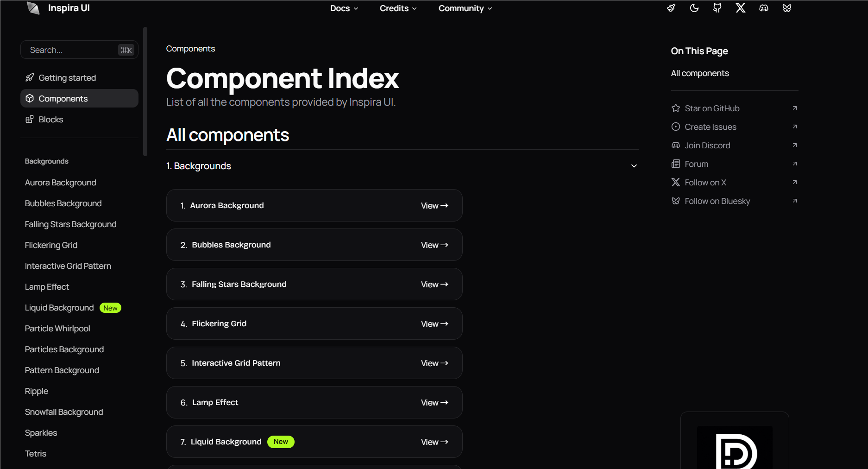Click the Inspira UI logo icon
Image resolution: width=868 pixels, height=469 pixels.
33,8
